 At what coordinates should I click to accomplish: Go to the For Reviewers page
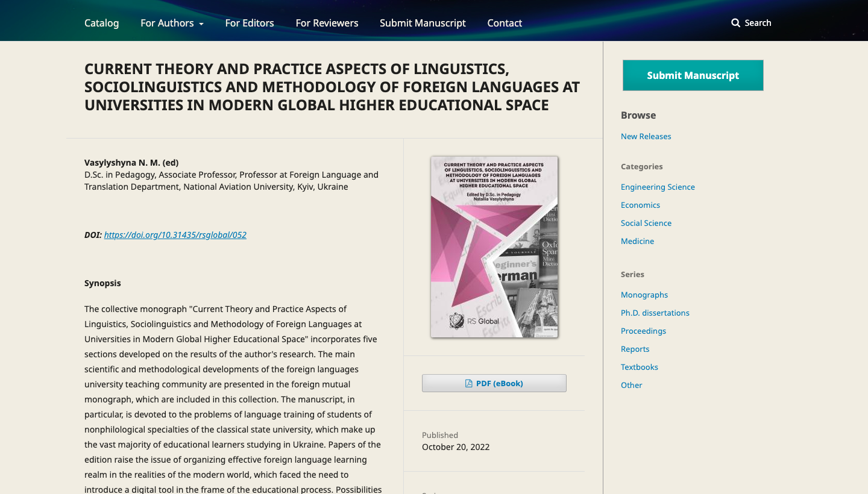(x=327, y=23)
